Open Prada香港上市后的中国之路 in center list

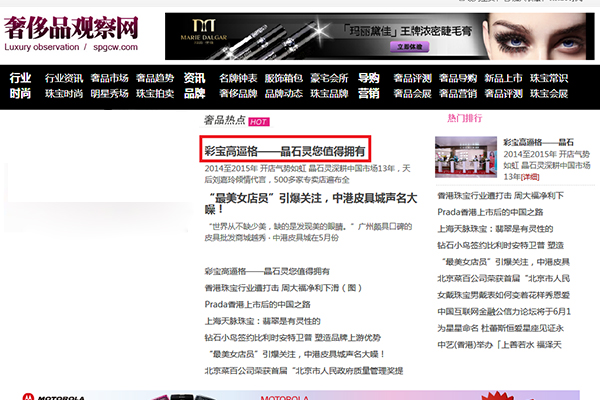pos(258,304)
